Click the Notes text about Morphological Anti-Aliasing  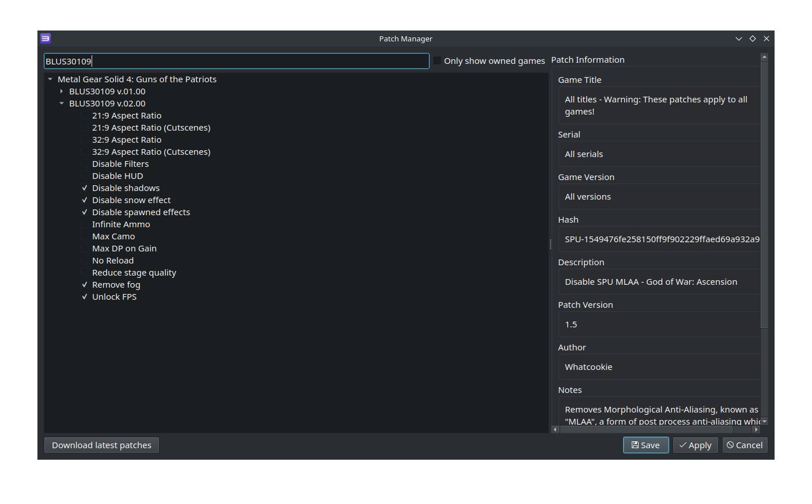coord(662,415)
